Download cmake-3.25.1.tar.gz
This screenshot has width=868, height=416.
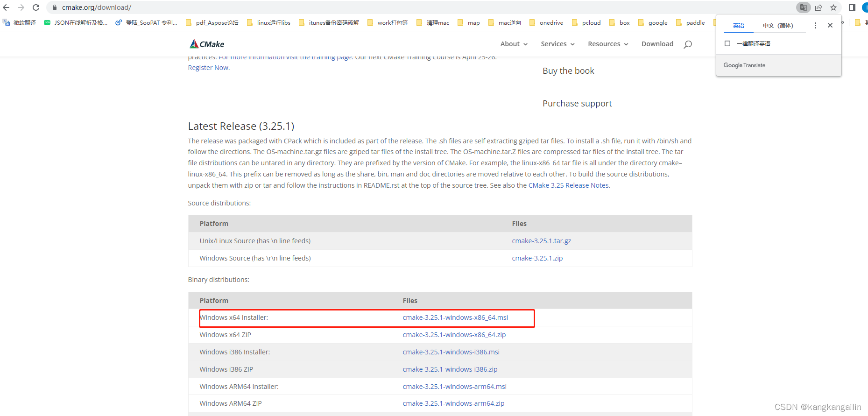point(542,241)
